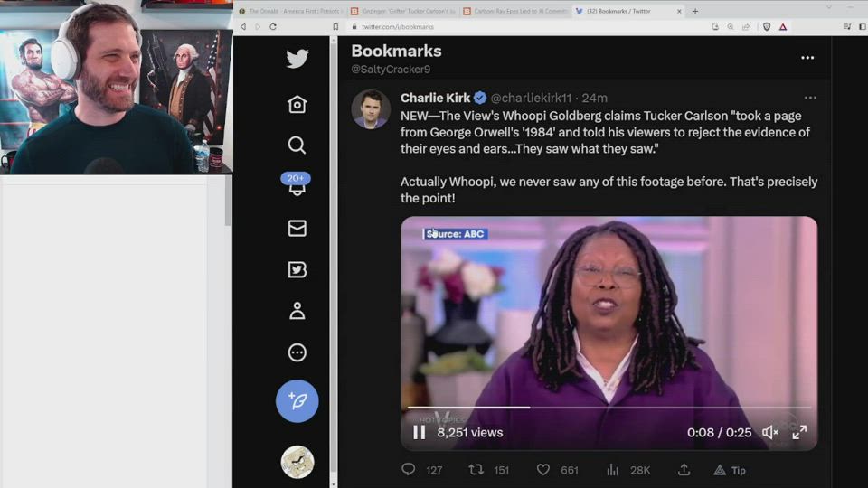
Task: Reply to Charlie Kirk's tweet
Action: pyautogui.click(x=409, y=470)
